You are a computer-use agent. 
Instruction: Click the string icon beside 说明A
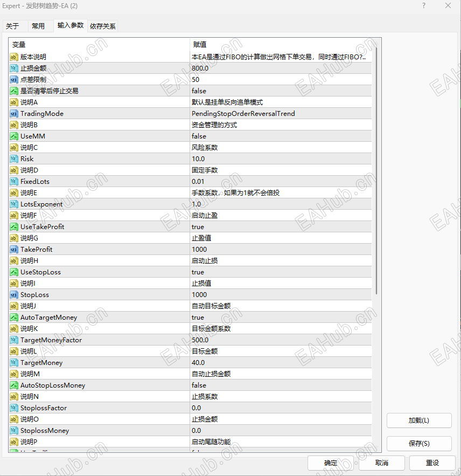tap(13, 102)
